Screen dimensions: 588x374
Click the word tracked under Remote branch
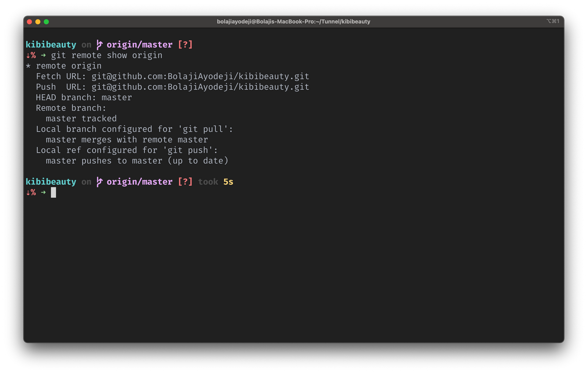pos(99,118)
